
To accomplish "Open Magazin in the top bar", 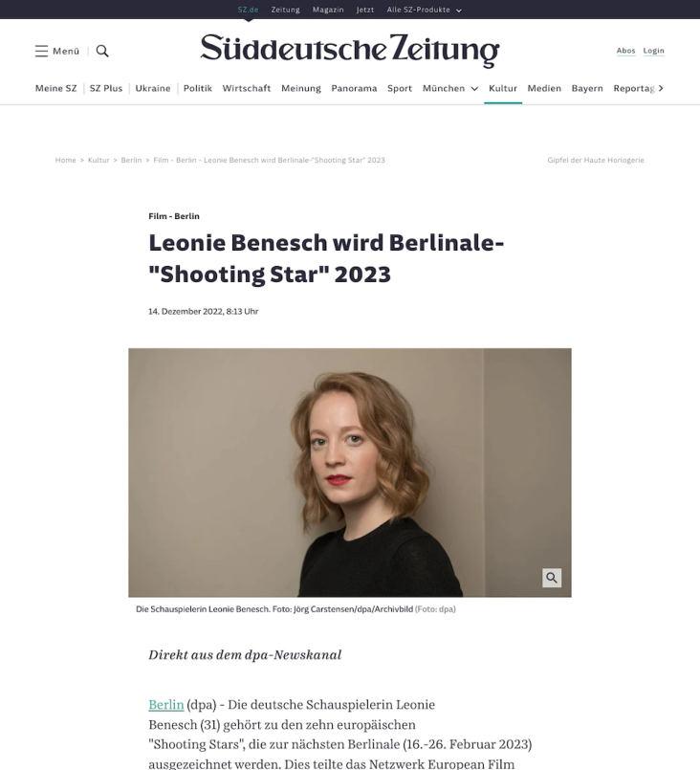I will [x=328, y=10].
